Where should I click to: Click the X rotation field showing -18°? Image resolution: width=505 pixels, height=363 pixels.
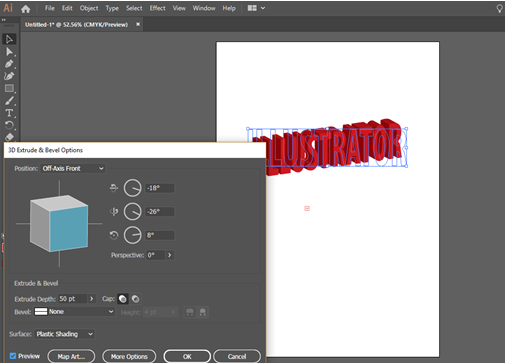coord(160,188)
